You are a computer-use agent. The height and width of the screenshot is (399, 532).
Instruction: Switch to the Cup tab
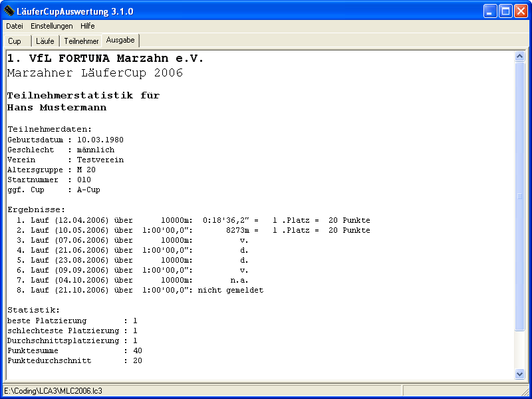(18, 41)
